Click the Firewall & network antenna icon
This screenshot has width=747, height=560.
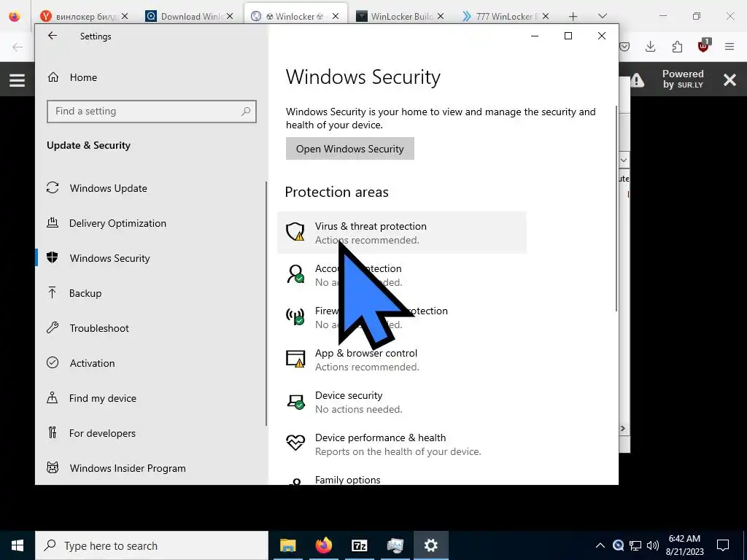point(295,316)
